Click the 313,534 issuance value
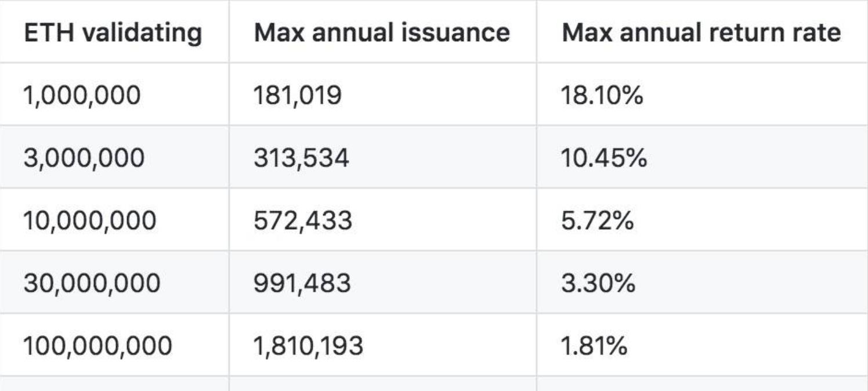 [x=301, y=158]
